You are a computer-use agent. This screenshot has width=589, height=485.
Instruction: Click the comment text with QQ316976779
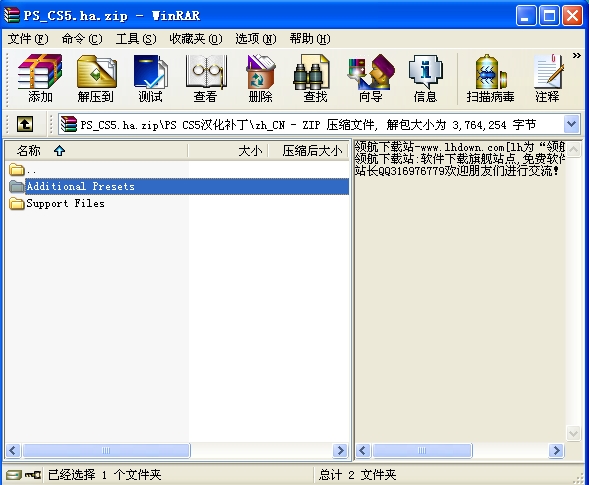click(457, 171)
